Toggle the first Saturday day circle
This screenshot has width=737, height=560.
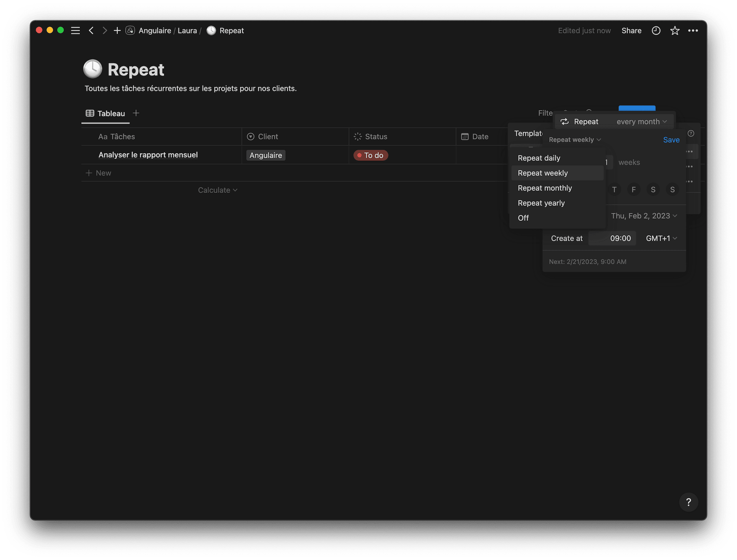tap(653, 189)
